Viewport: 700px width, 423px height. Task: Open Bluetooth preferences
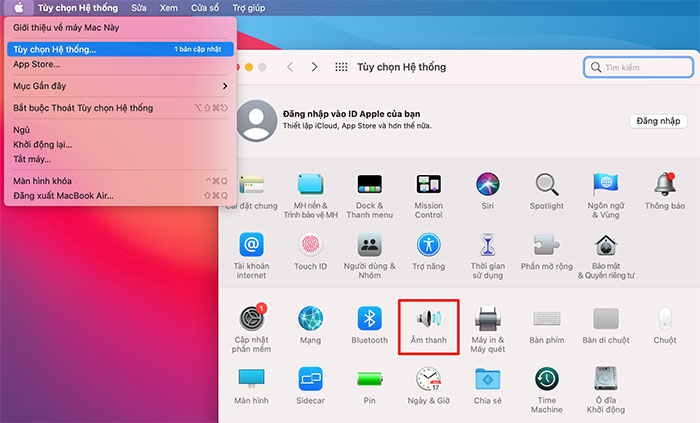[x=369, y=325]
